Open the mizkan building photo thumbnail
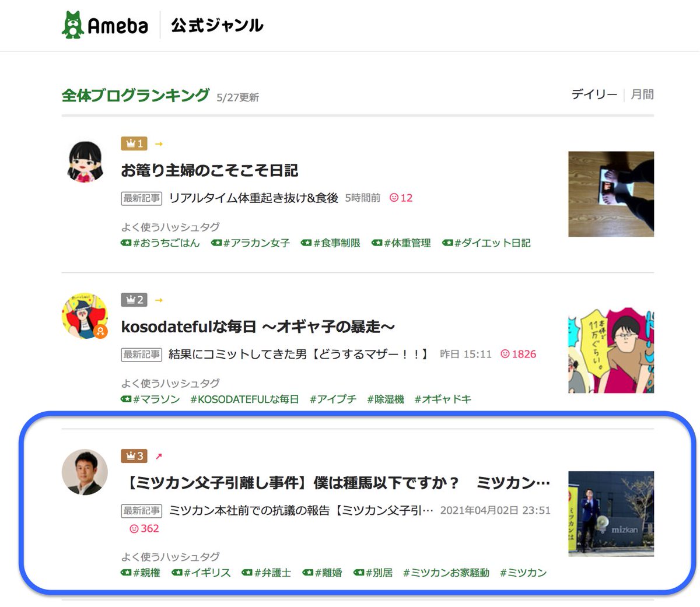Viewport: 700px width, 607px height. (x=611, y=514)
